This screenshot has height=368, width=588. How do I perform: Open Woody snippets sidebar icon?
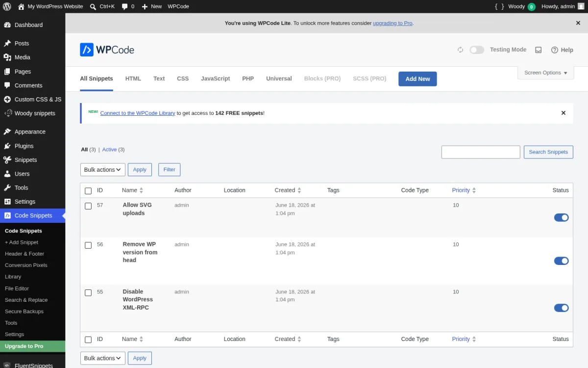click(7, 113)
